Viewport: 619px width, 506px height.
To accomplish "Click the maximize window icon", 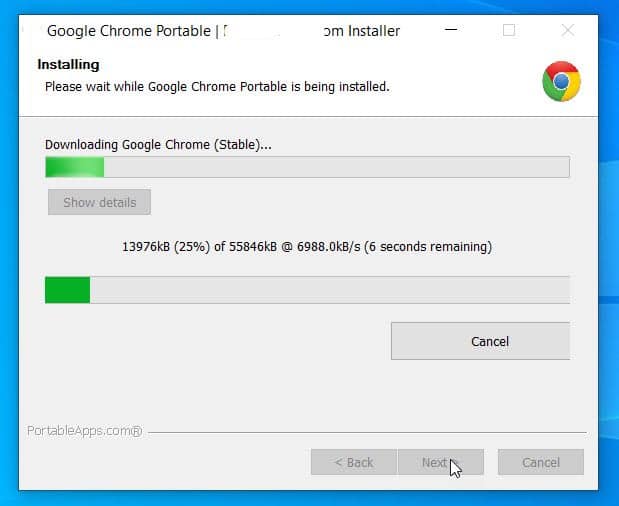I will [509, 30].
